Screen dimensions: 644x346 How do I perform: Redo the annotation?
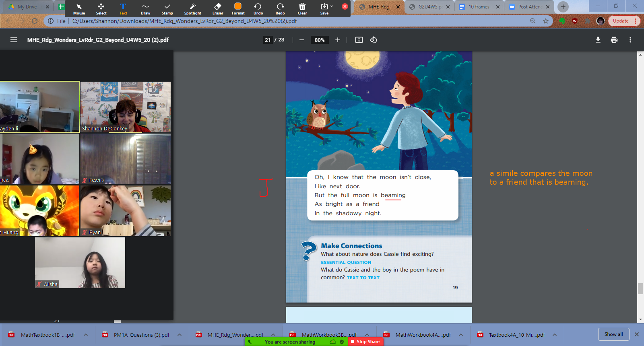point(280,9)
